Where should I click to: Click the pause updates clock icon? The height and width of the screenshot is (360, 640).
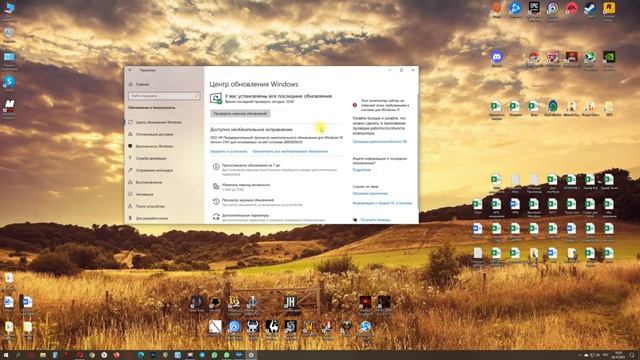216,167
